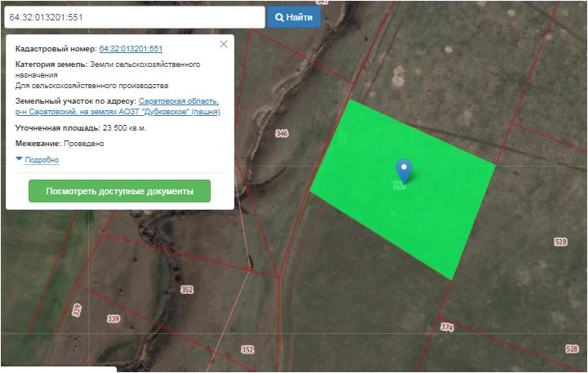Click the rotated 339 label near the left boundary
588x373 pixels.
pos(77,309)
